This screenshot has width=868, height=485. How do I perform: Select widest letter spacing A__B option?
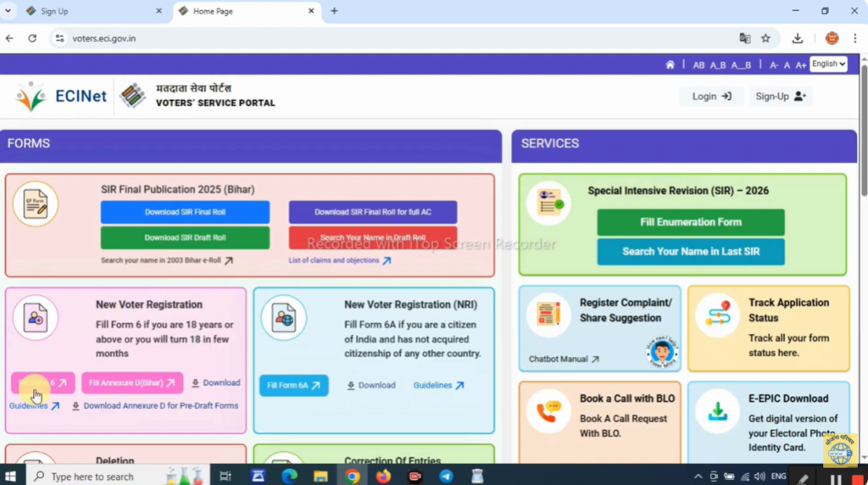coord(741,65)
